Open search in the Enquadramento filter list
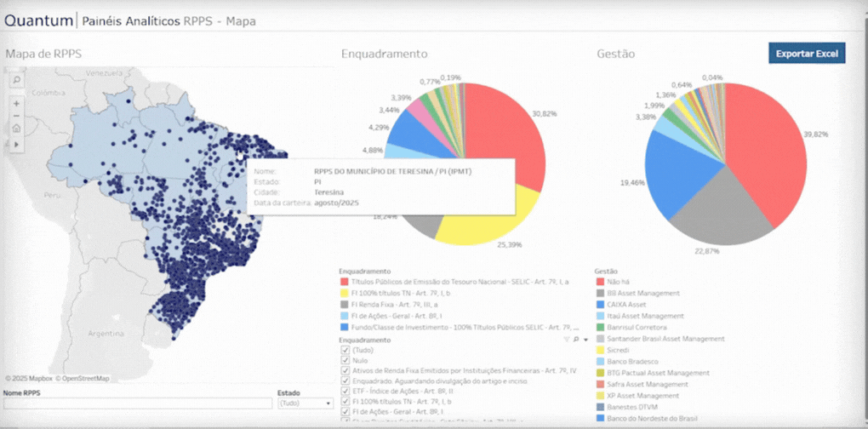This screenshot has width=868, height=429. [x=576, y=339]
